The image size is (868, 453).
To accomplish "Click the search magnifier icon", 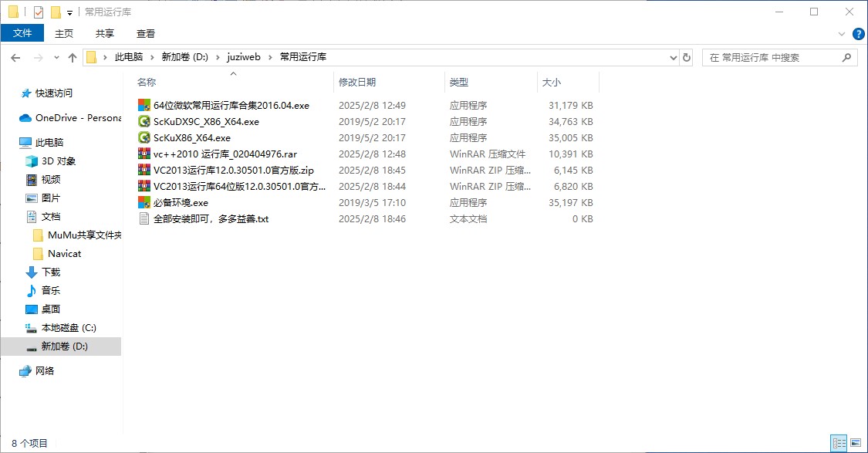I will [x=846, y=57].
